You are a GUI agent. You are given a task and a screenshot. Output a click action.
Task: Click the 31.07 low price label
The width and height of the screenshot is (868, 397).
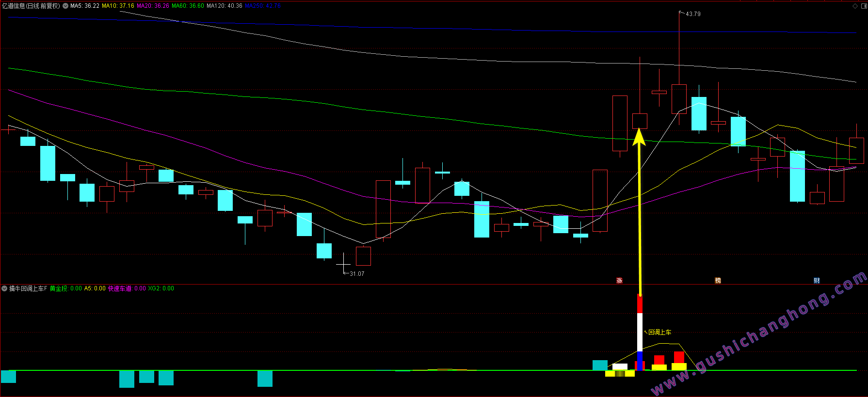point(357,274)
